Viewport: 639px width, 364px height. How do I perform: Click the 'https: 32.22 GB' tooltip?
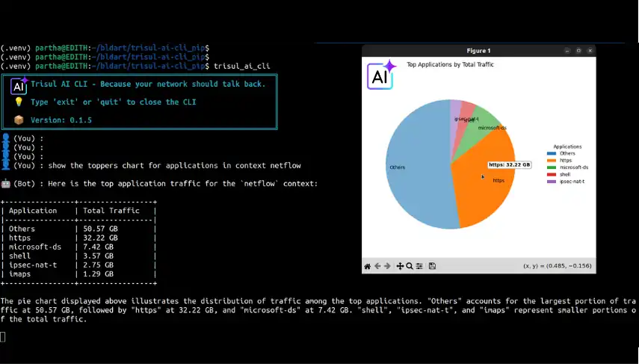pos(510,164)
